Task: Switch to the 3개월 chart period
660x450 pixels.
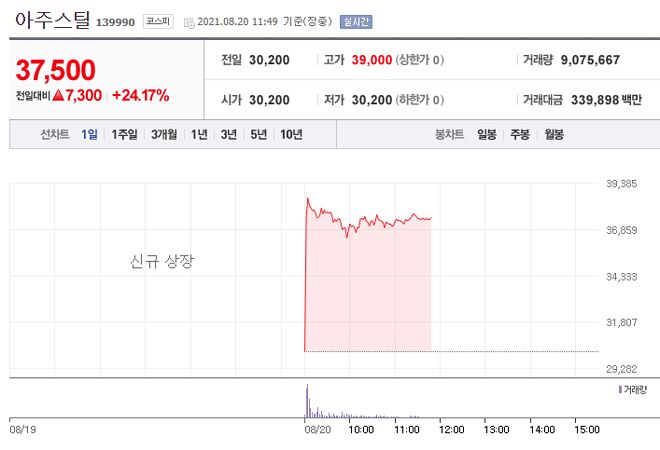Action: [x=164, y=134]
